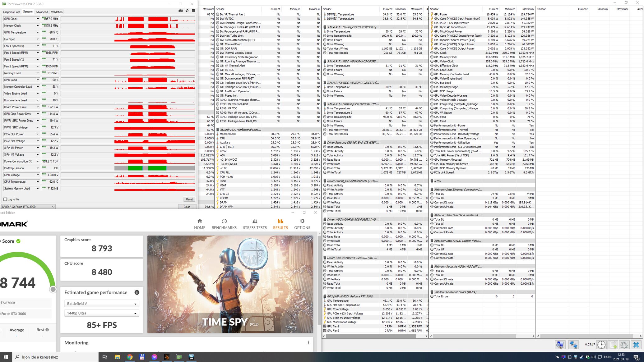The width and height of the screenshot is (644, 362).
Task: Switch to the Advanced tab in GPU-Z
Action: [x=42, y=12]
